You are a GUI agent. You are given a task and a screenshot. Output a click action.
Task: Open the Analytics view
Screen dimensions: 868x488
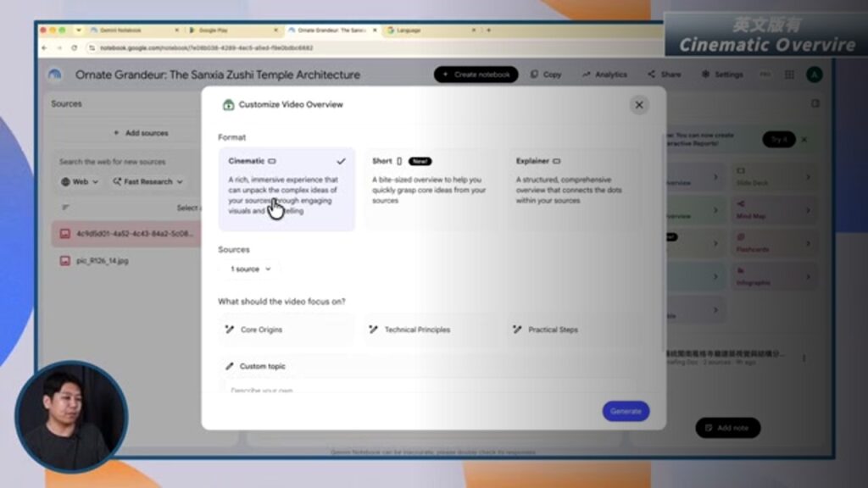pos(604,75)
